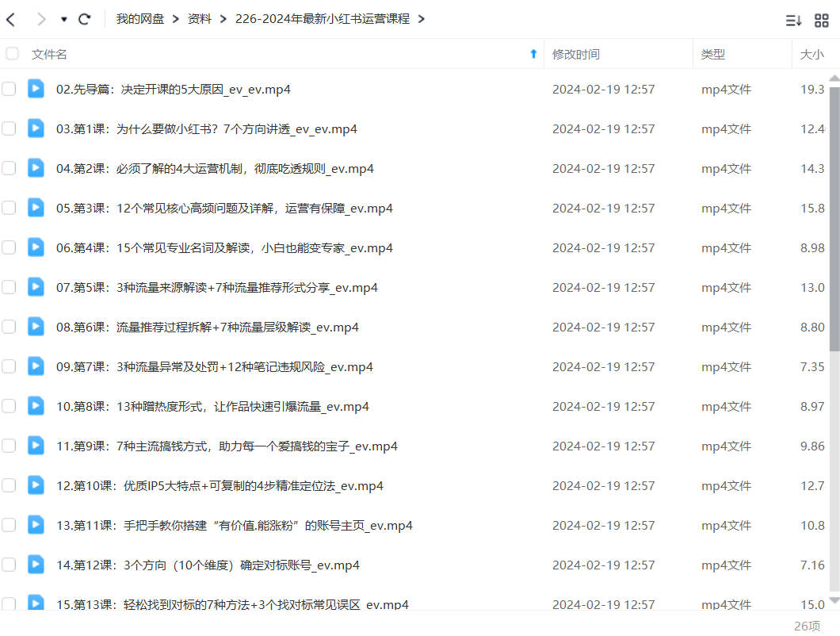Click video icon of 07.第5课 file
The image size is (840, 636).
click(36, 287)
